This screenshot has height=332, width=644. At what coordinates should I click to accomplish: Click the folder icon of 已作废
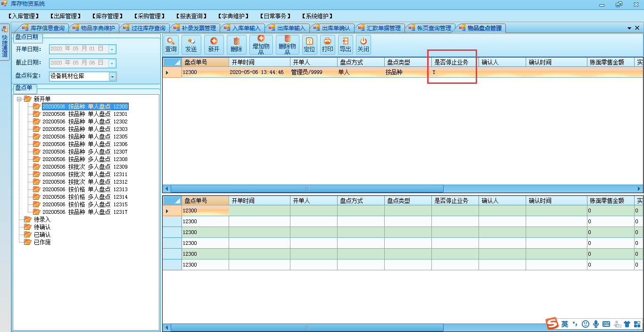pyautogui.click(x=28, y=242)
